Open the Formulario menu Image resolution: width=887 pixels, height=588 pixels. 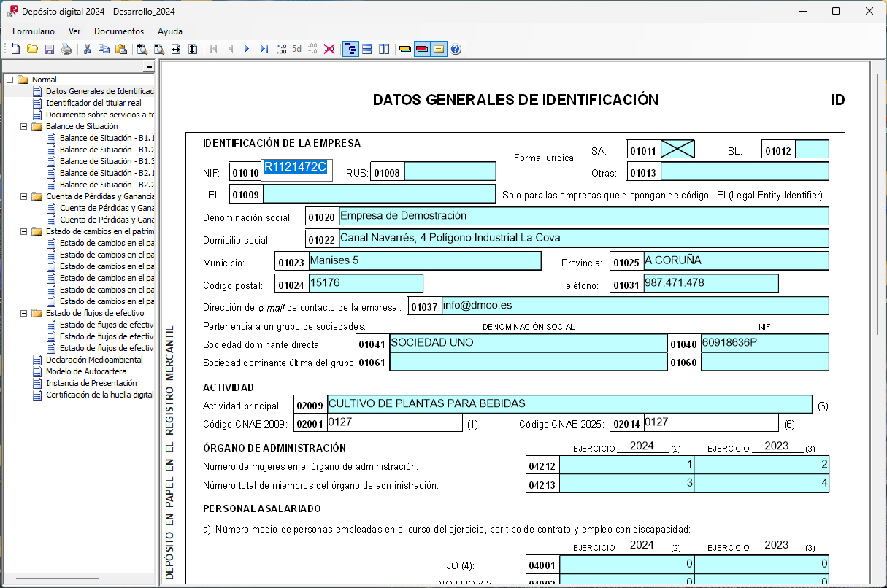click(32, 31)
